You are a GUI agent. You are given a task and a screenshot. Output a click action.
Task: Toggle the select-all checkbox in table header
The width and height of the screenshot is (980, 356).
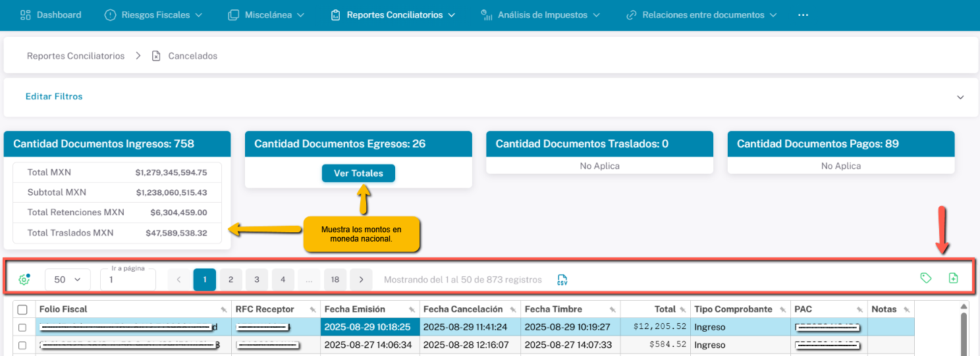[x=22, y=310]
